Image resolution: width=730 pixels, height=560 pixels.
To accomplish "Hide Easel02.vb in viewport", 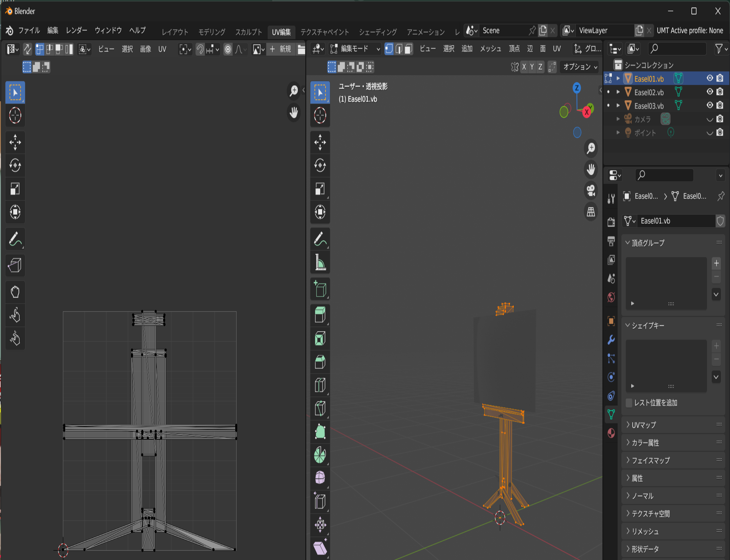I will (710, 92).
